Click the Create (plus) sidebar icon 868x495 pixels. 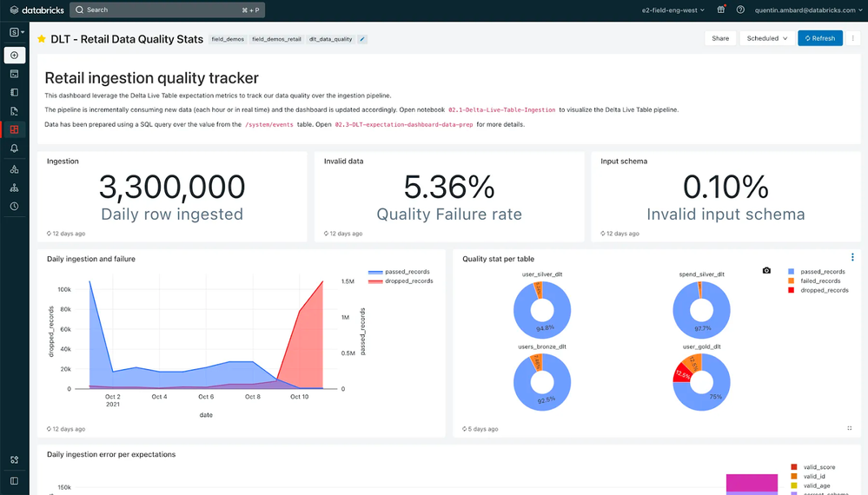14,56
